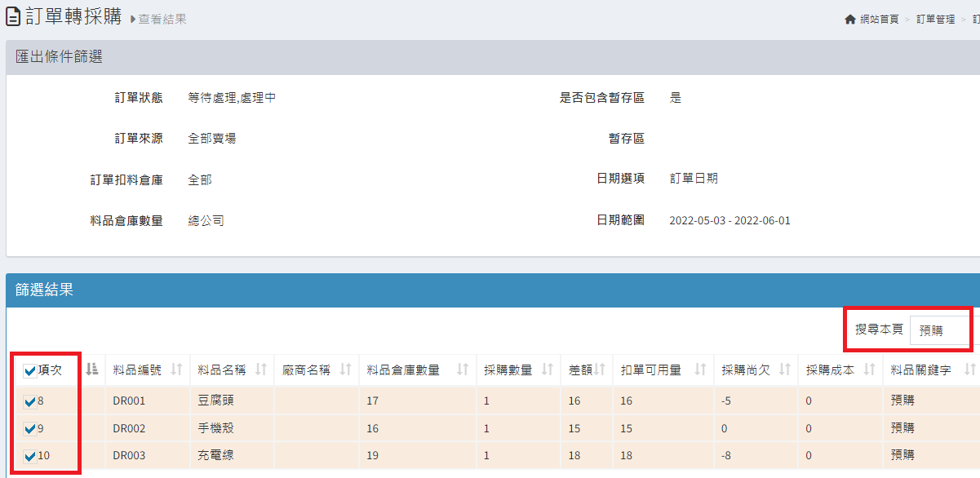This screenshot has width=980, height=478.
Task: Open 網站首頁 breadcrumb link
Action: tap(879, 19)
